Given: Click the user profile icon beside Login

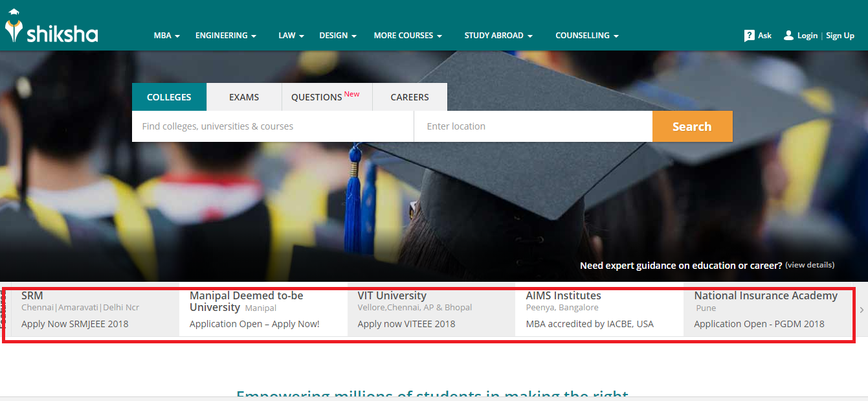Looking at the screenshot, I should [788, 36].
